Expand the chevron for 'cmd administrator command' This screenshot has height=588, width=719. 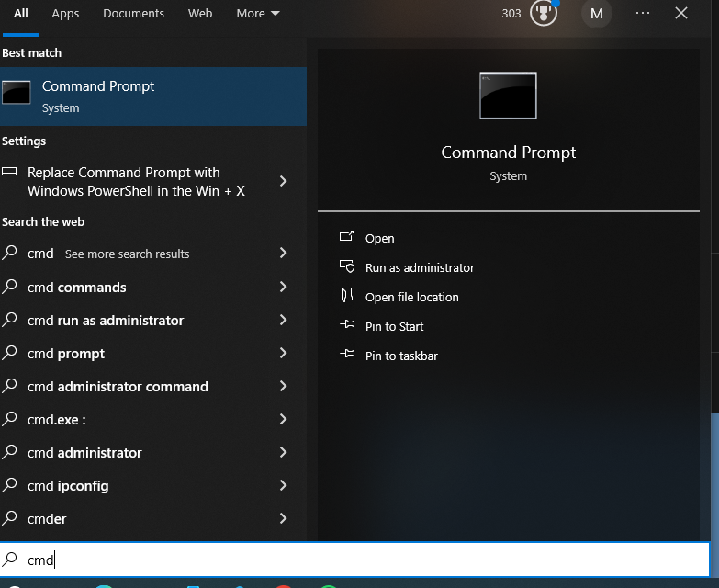click(x=284, y=386)
